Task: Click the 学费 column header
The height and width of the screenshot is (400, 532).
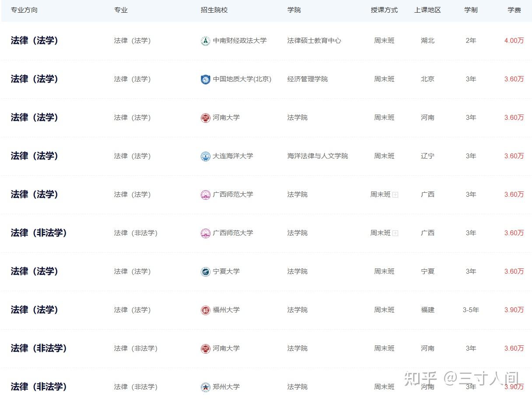Action: (514, 10)
